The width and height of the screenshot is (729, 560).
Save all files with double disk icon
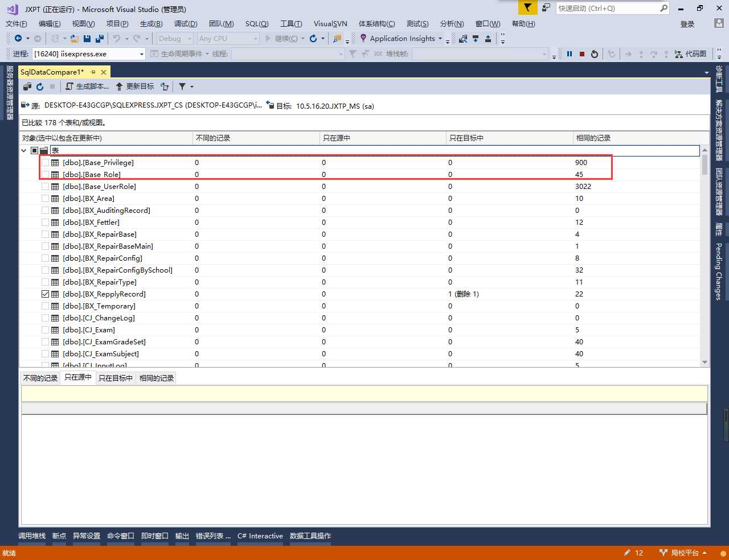[x=100, y=38]
